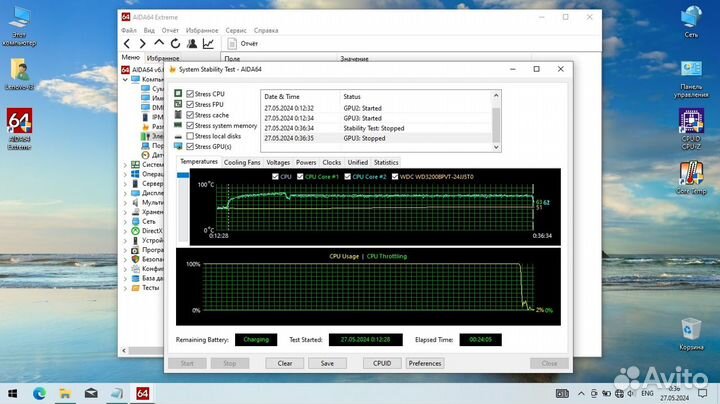Toggle the CPU Core #1 graph checkbox

pos(300,176)
